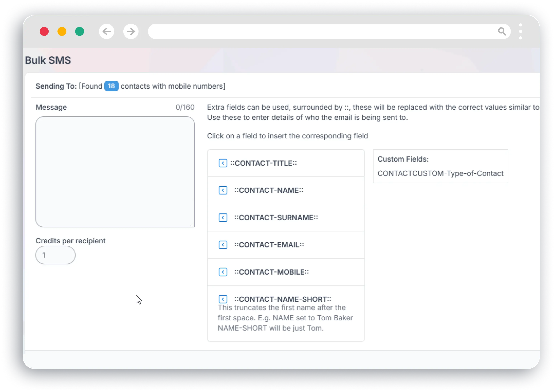Select the ::CONTACT-EMAIL:: field label

(x=269, y=245)
